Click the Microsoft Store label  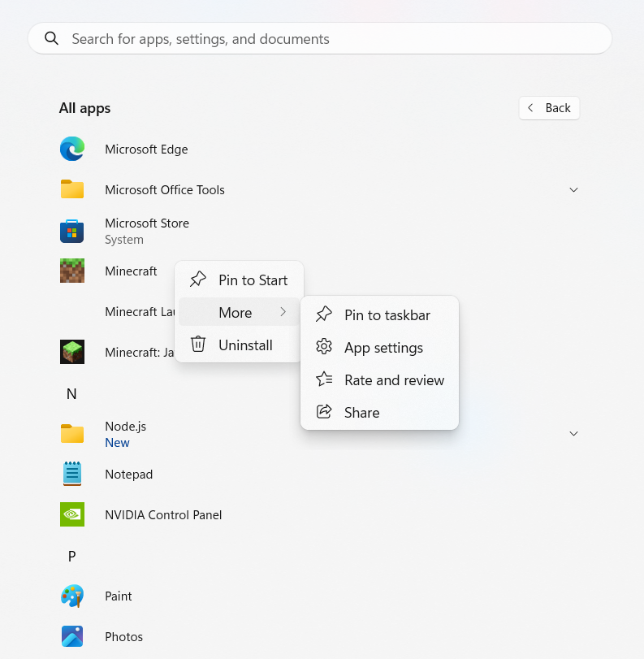pyautogui.click(x=147, y=223)
